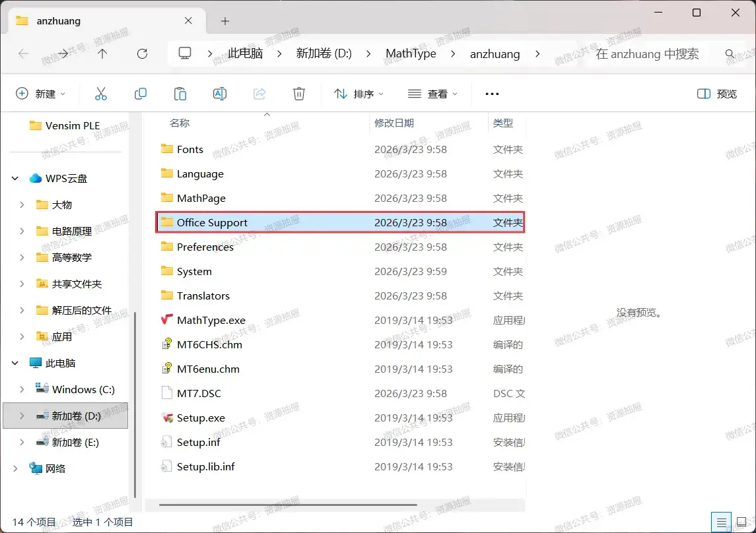The height and width of the screenshot is (533, 756).
Task: Collapse the WPS云盘 tree node
Action: click(x=15, y=178)
